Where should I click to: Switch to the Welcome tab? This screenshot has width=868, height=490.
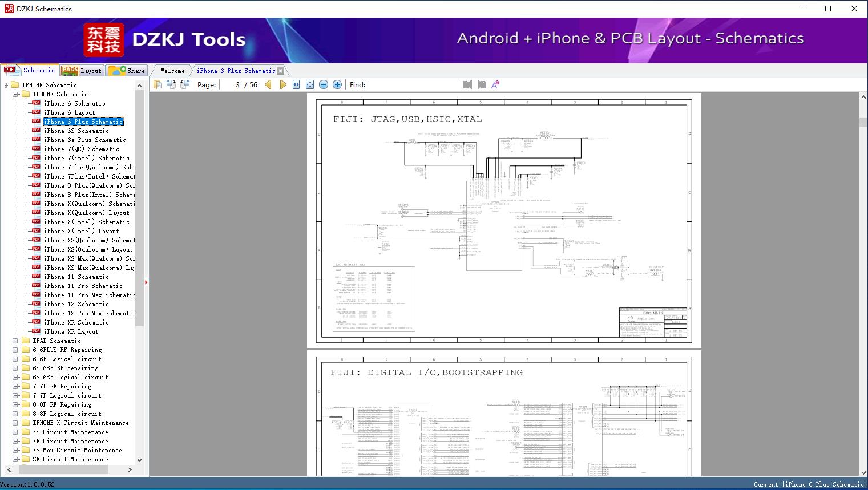[x=172, y=71]
